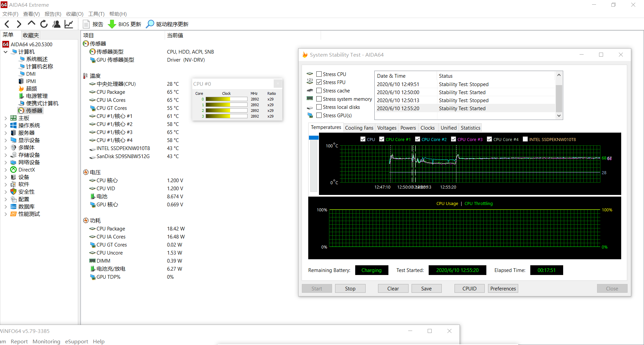
Task: Click the 操作系统 Windows icon
Action: coord(13,126)
